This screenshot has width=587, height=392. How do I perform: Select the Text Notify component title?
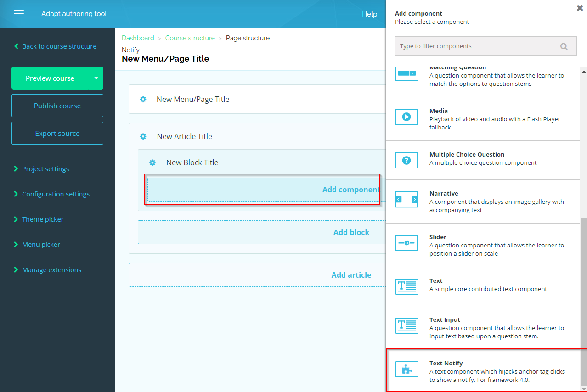pos(446,363)
